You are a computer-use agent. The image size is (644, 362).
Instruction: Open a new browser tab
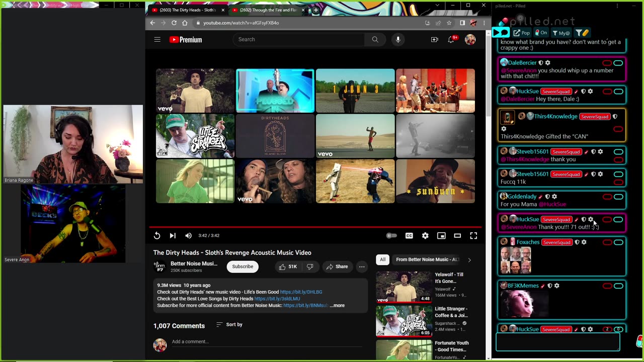pos(316,10)
